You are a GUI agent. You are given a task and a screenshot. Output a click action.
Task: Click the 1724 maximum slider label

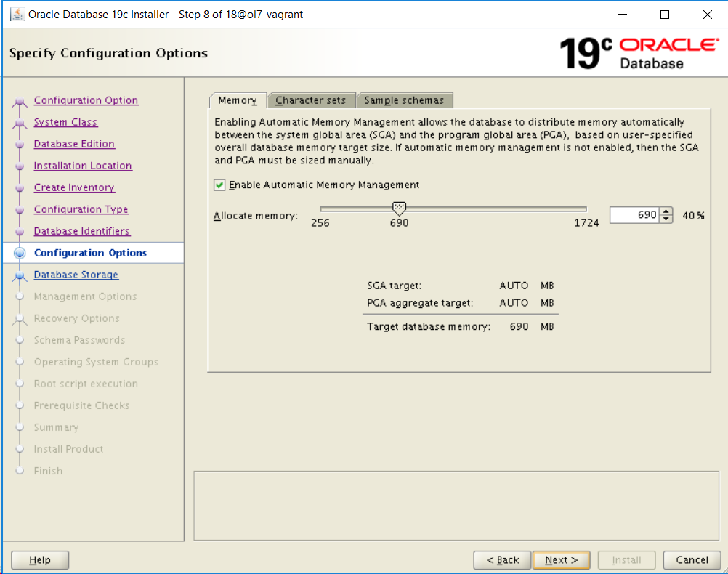586,223
